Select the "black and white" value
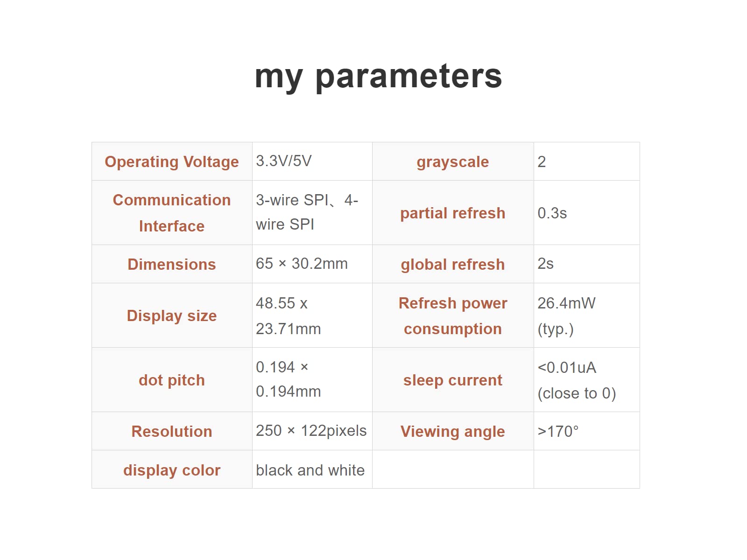747x560 pixels. [310, 470]
